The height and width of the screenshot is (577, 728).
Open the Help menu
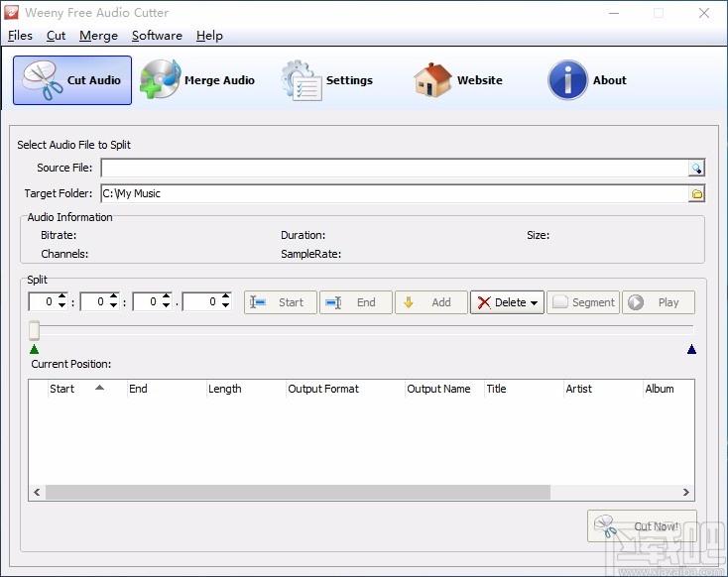(x=209, y=36)
